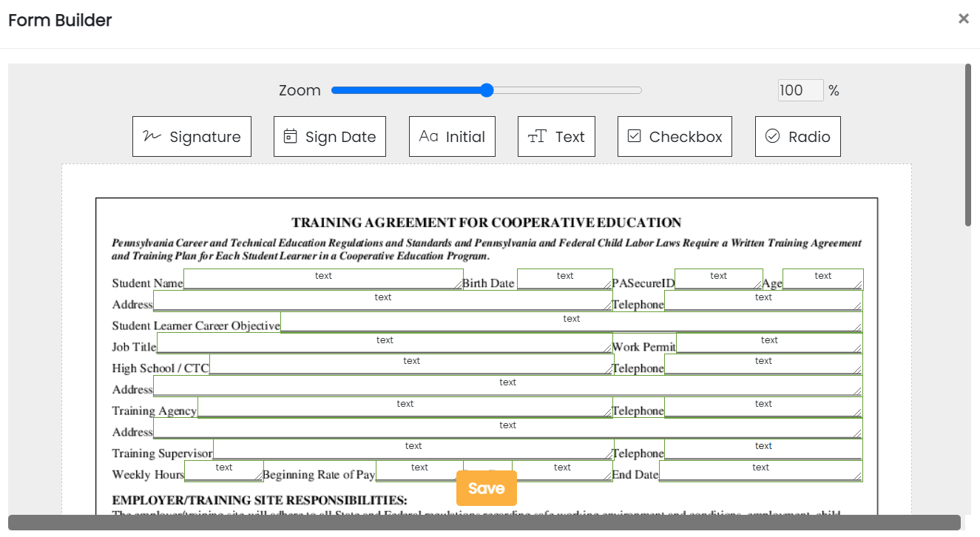Select the Address field below High School / CTC
The width and height of the screenshot is (980, 537).
tap(508, 385)
